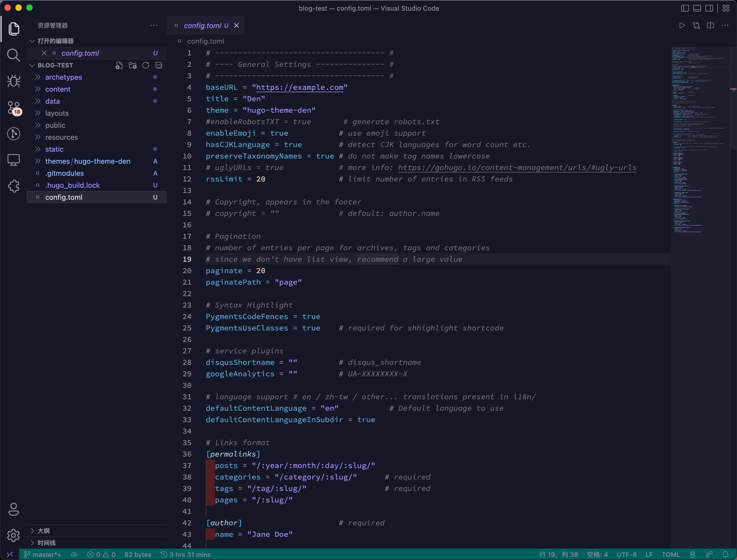Select the config.toml editor tab
The height and width of the screenshot is (560, 737).
pos(202,26)
